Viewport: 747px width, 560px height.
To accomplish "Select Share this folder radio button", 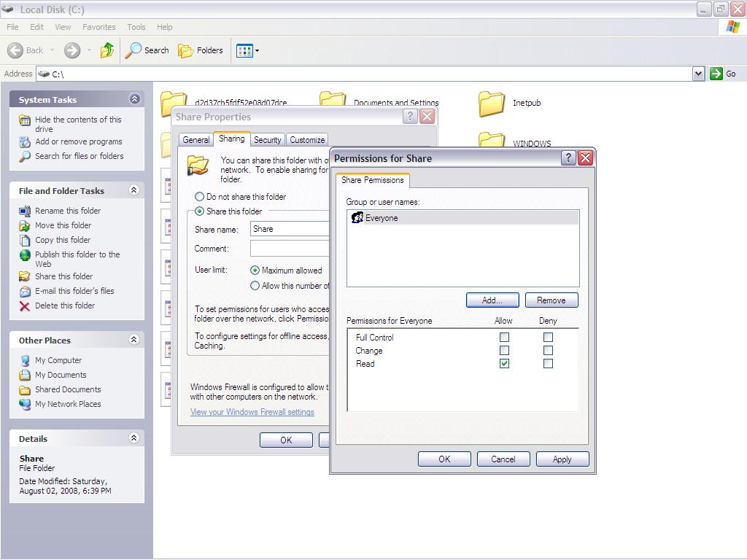I will coord(199,211).
